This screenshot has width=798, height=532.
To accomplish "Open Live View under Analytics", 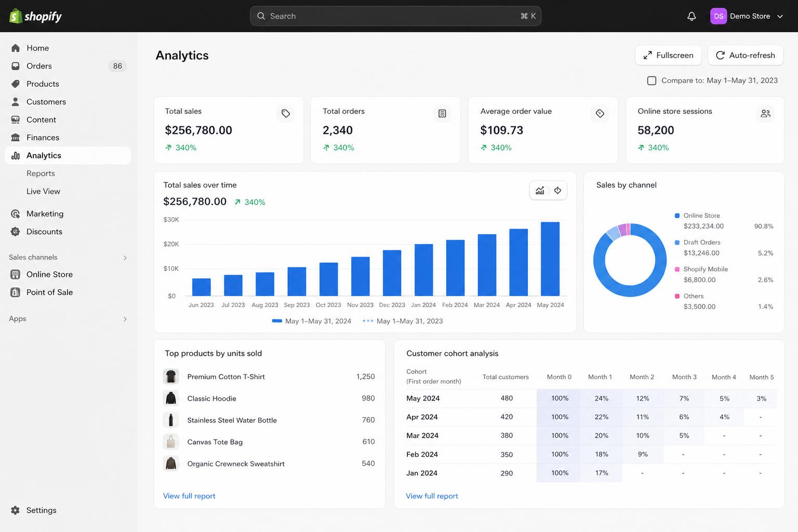I will pyautogui.click(x=43, y=191).
